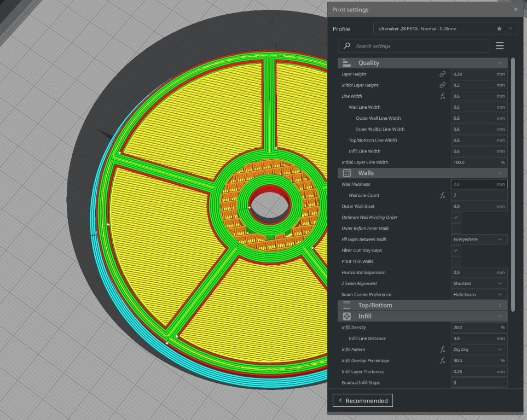Viewport: 527px width, 420px height.
Task: Open Infill Pattern dropdown
Action: coord(479,349)
